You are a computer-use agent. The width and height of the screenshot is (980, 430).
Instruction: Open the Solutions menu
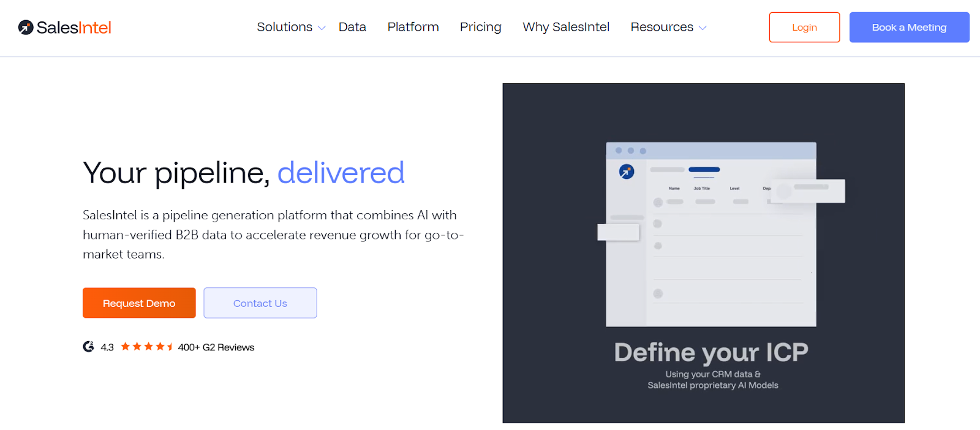coord(284,27)
